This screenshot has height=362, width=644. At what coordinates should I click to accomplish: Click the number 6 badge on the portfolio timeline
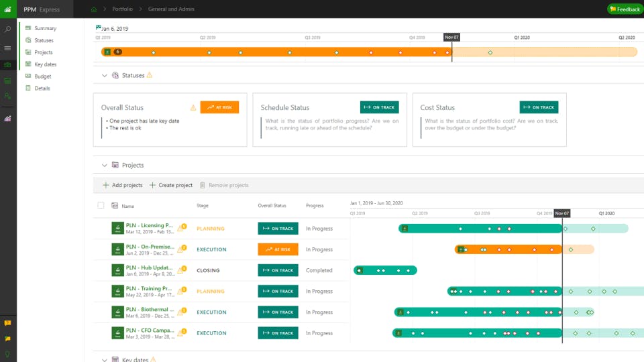tap(118, 52)
